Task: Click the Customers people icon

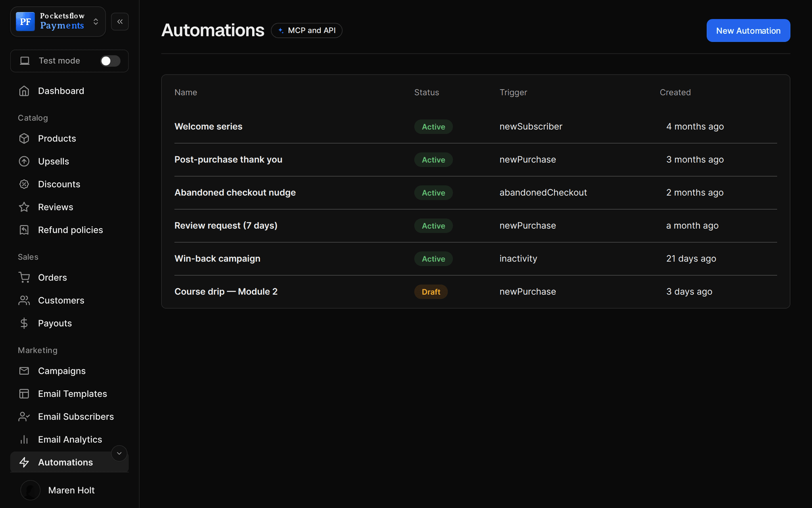Action: 24,300
